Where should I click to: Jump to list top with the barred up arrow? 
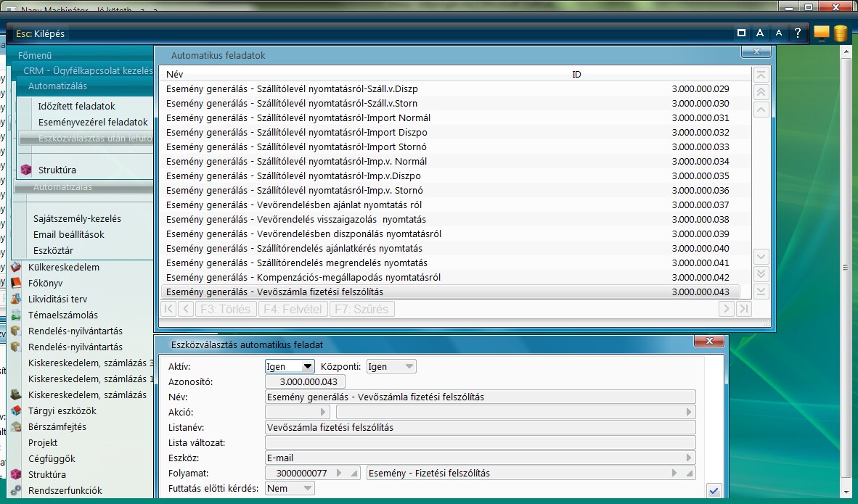tap(761, 75)
